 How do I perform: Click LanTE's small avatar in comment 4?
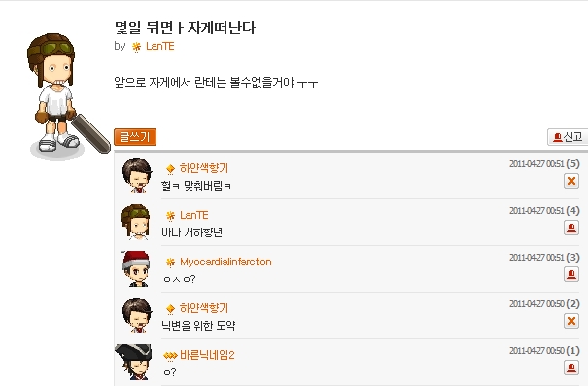136,222
